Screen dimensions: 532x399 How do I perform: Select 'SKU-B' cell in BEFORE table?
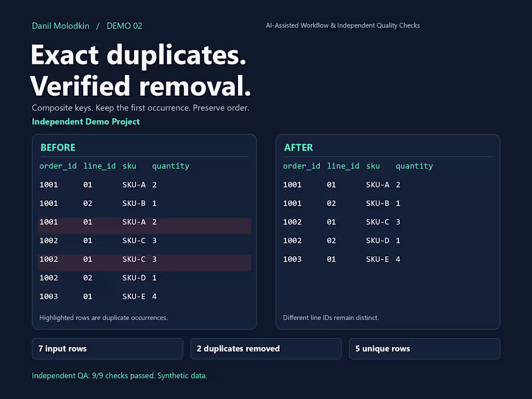tap(134, 203)
